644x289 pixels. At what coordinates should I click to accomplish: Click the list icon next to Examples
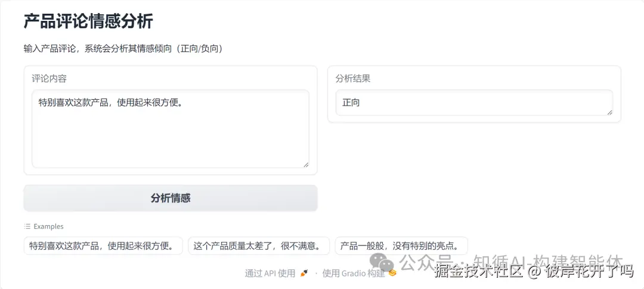click(27, 227)
